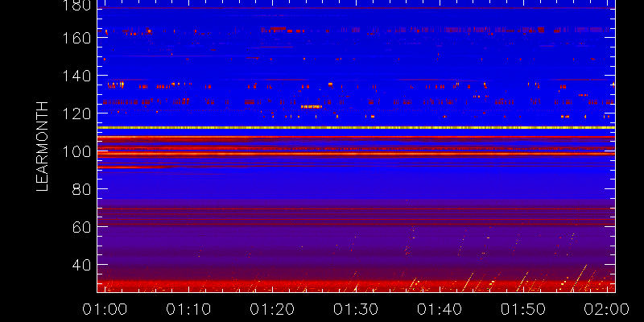Click the LEARMONTH vertical axis title
The height and width of the screenshot is (322, 644).
(x=43, y=147)
